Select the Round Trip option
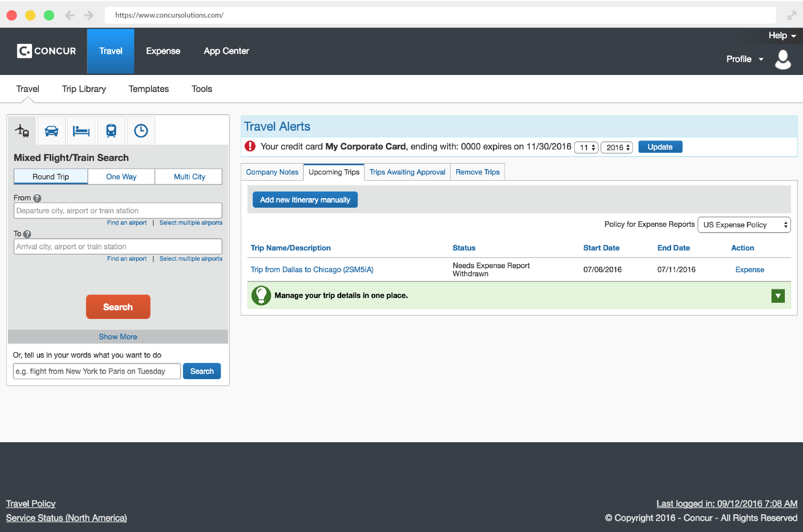Viewport: 803px width, 532px height. coord(50,176)
